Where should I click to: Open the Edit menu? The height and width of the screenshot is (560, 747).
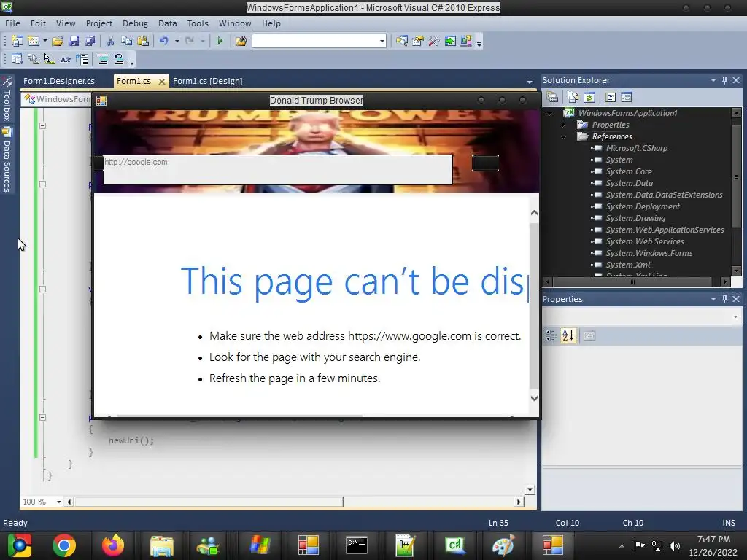pyautogui.click(x=38, y=23)
